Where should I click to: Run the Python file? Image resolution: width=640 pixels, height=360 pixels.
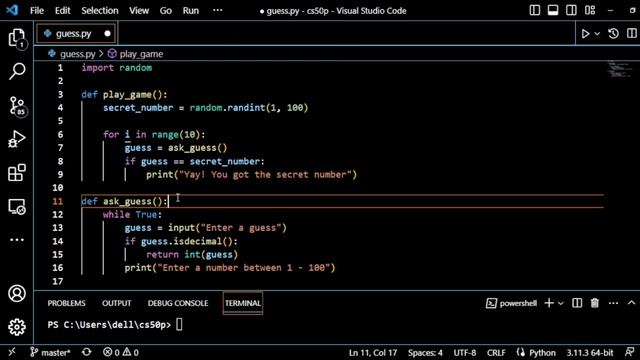[x=585, y=33]
